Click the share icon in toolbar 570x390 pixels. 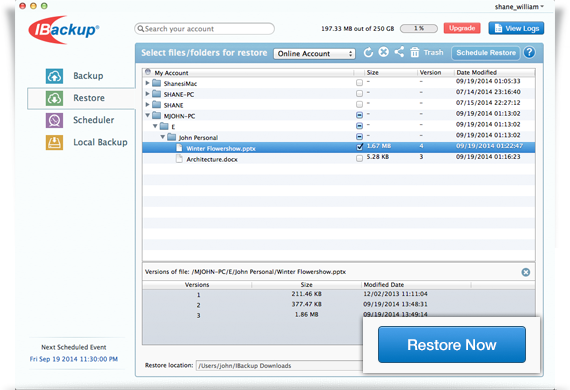click(399, 52)
